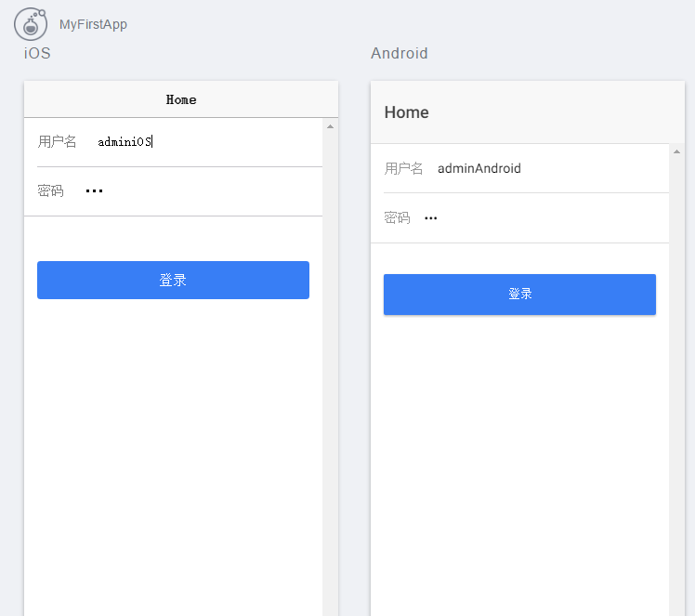Screen dimensions: 695x616
Task: Click the 密码 label in Android preview
Action: click(397, 218)
